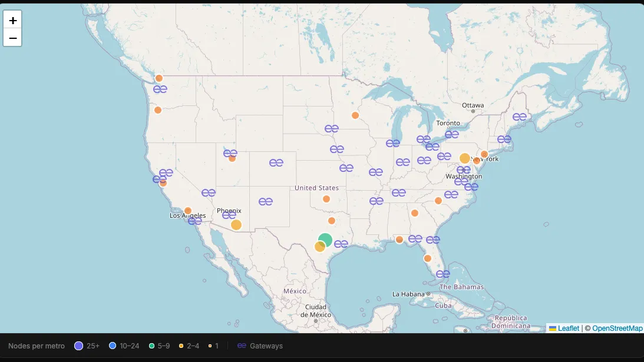Select the gateway marker at Salt Lake City
The width and height of the screenshot is (644, 362).
(x=230, y=153)
